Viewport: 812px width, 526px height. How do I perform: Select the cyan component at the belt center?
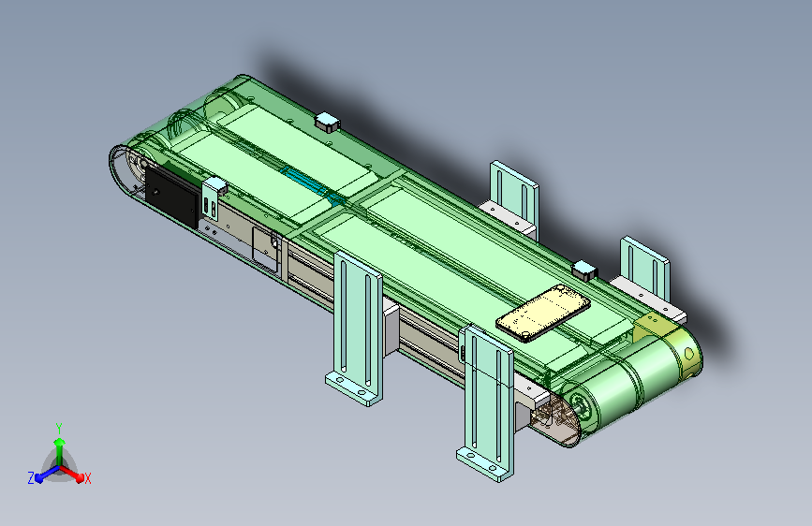[x=312, y=185]
